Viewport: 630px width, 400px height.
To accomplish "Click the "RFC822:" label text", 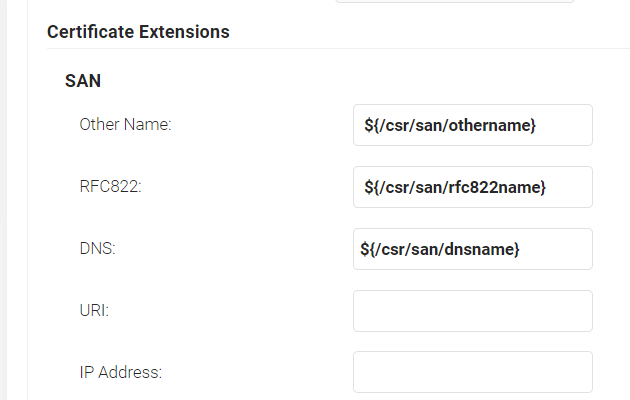I will click(110, 187).
